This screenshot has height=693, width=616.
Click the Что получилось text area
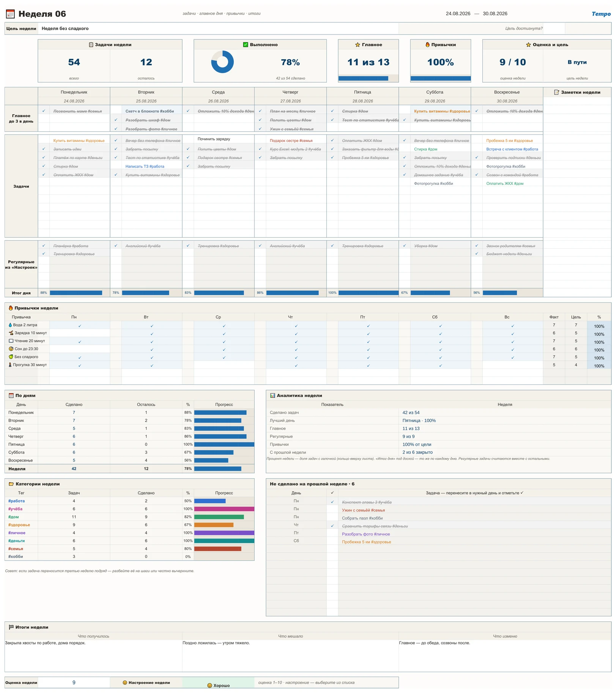pyautogui.click(x=93, y=655)
